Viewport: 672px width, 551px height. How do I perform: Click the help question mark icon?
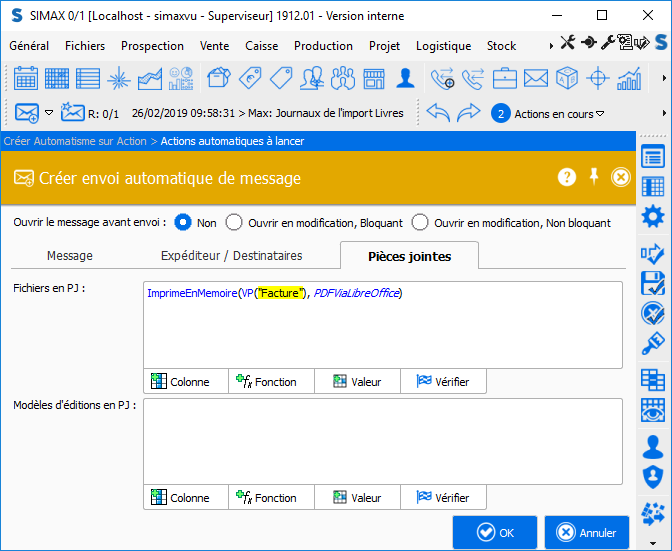click(x=567, y=177)
